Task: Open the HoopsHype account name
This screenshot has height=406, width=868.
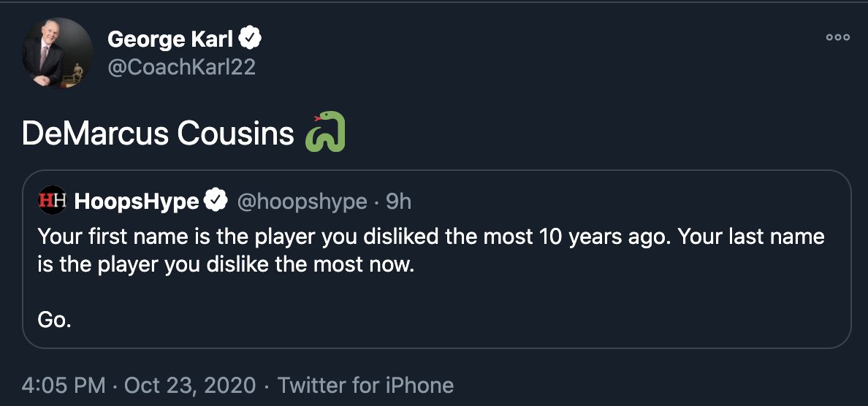Action: click(x=137, y=202)
